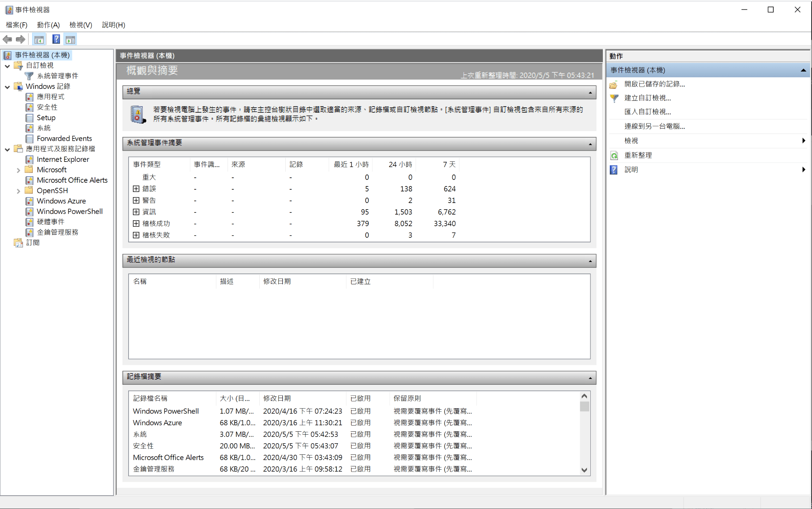Click the scrollbar down arrow in 記錄檔摘要
812x509 pixels.
click(584, 470)
